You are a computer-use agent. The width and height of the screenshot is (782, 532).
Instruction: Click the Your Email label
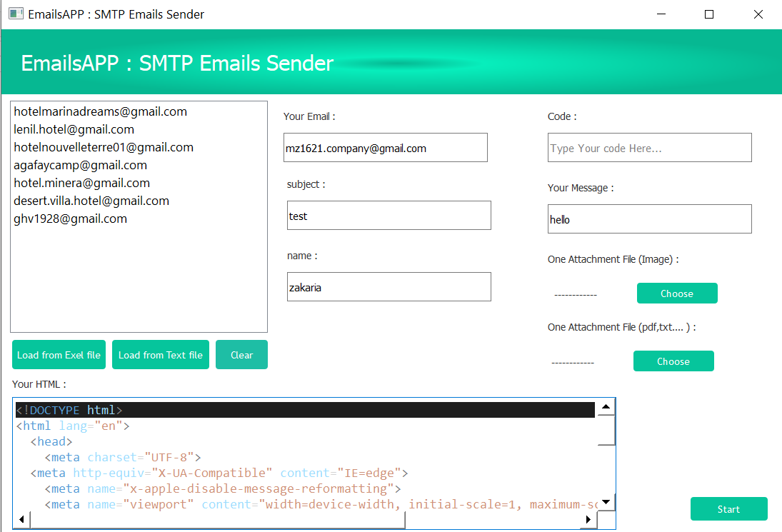coord(309,116)
